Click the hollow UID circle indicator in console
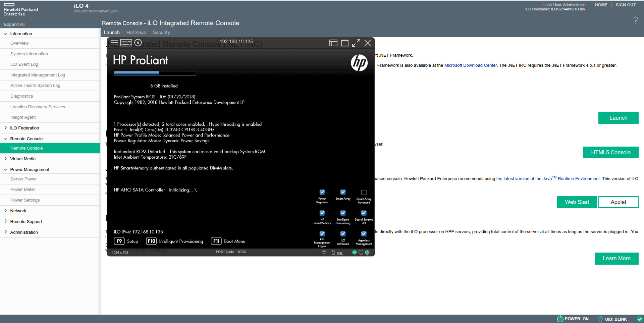This screenshot has height=323, width=644. pos(361,252)
